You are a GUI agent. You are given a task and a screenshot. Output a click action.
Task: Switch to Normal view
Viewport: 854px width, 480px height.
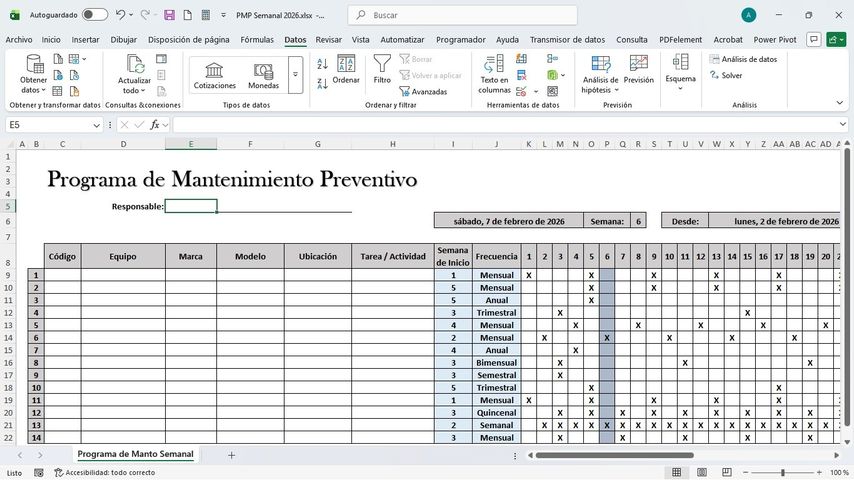coord(676,472)
